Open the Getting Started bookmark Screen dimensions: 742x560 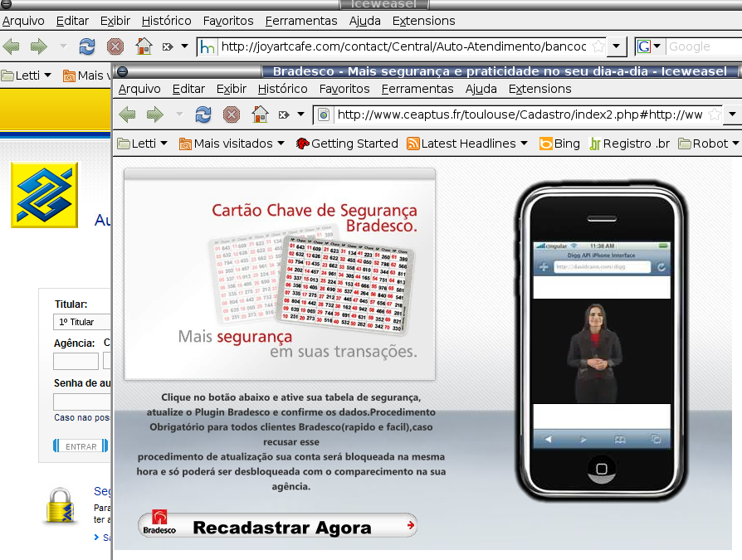[x=347, y=144]
